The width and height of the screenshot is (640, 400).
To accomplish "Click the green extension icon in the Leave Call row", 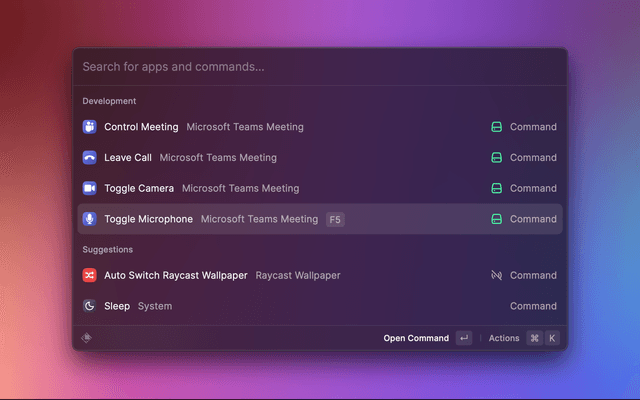I will pyautogui.click(x=495, y=158).
